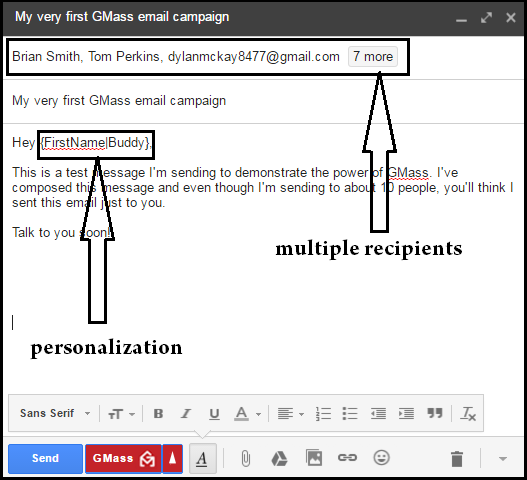Insert a bulleted list

[x=350, y=413]
